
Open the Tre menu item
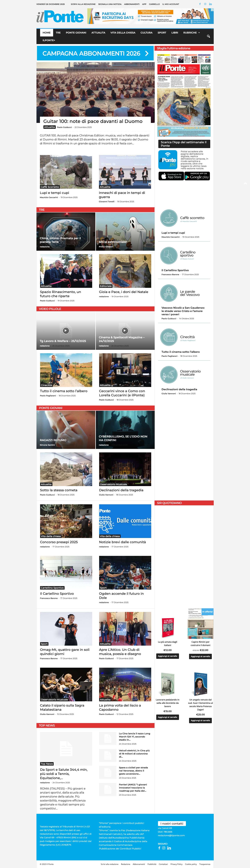pos(58,33)
